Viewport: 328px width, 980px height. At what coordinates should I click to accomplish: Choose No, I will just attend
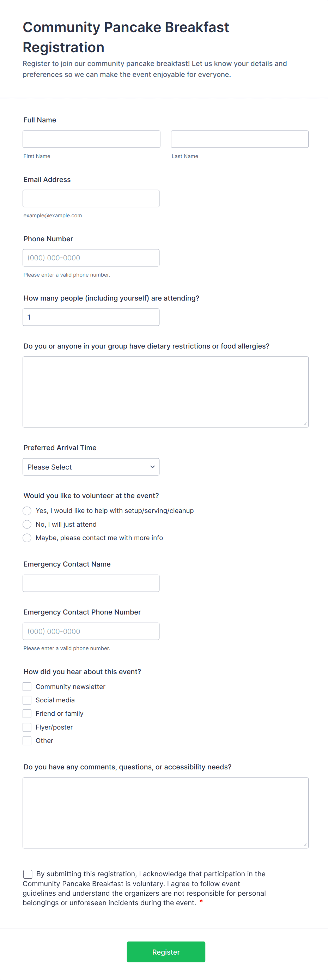tap(27, 524)
